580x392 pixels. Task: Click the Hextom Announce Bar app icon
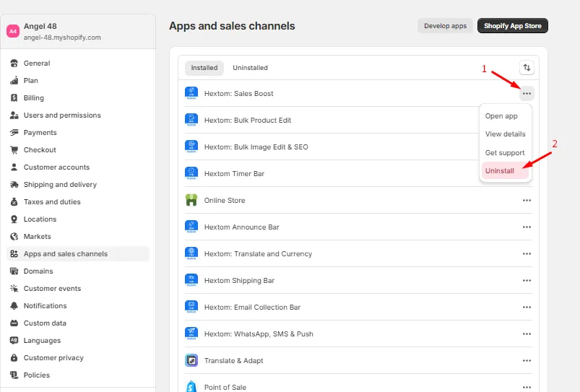(x=191, y=227)
